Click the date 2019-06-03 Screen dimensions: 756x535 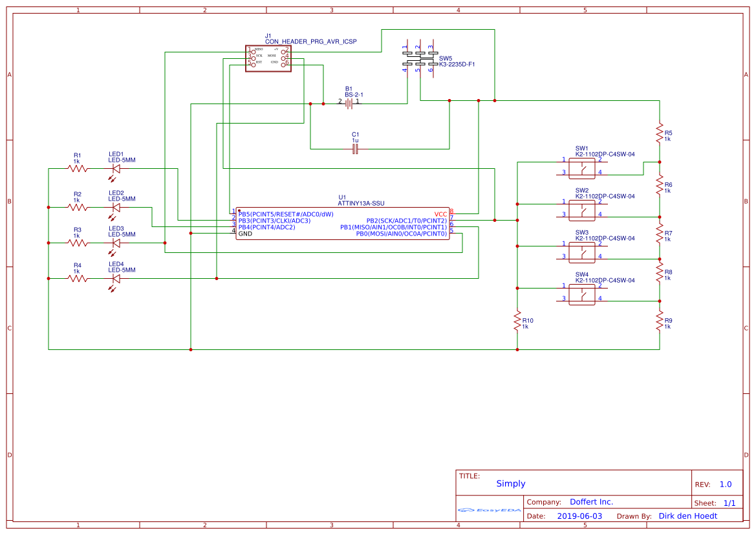tap(579, 516)
